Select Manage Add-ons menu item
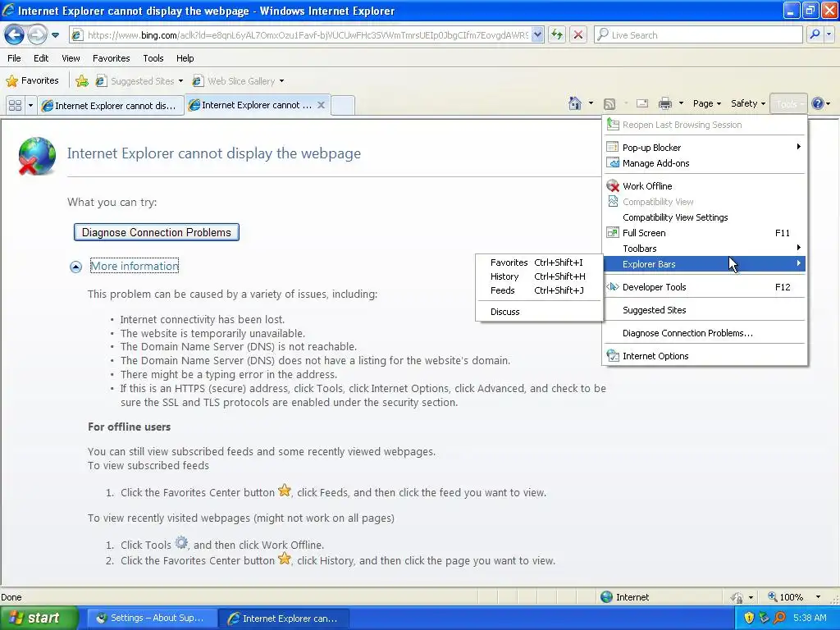The image size is (840, 630). pos(705,163)
